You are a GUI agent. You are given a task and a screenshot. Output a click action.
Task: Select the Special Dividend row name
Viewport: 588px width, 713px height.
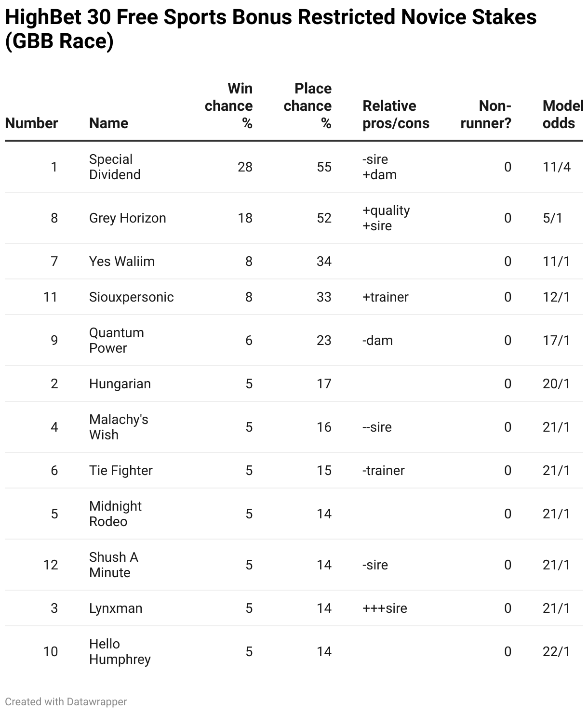pos(115,167)
